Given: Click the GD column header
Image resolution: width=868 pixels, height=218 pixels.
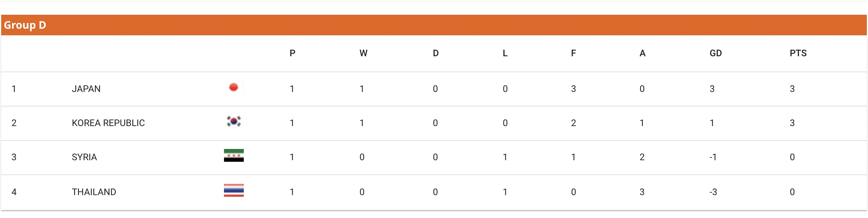Looking at the screenshot, I should pyautogui.click(x=715, y=53).
